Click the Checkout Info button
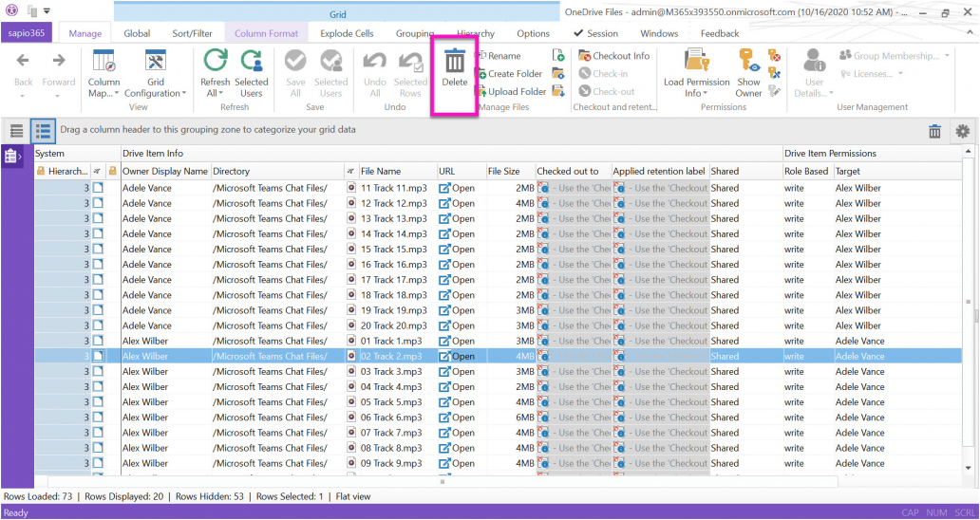The image size is (980, 520). (614, 56)
